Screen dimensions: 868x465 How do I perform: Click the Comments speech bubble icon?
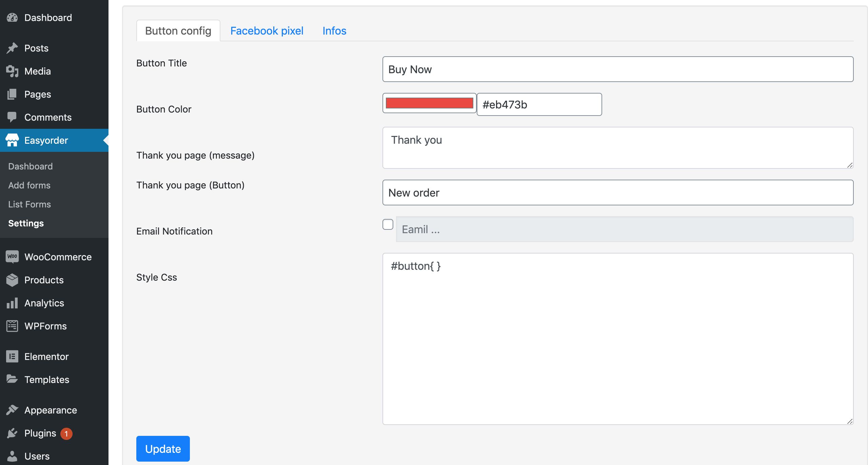12,117
